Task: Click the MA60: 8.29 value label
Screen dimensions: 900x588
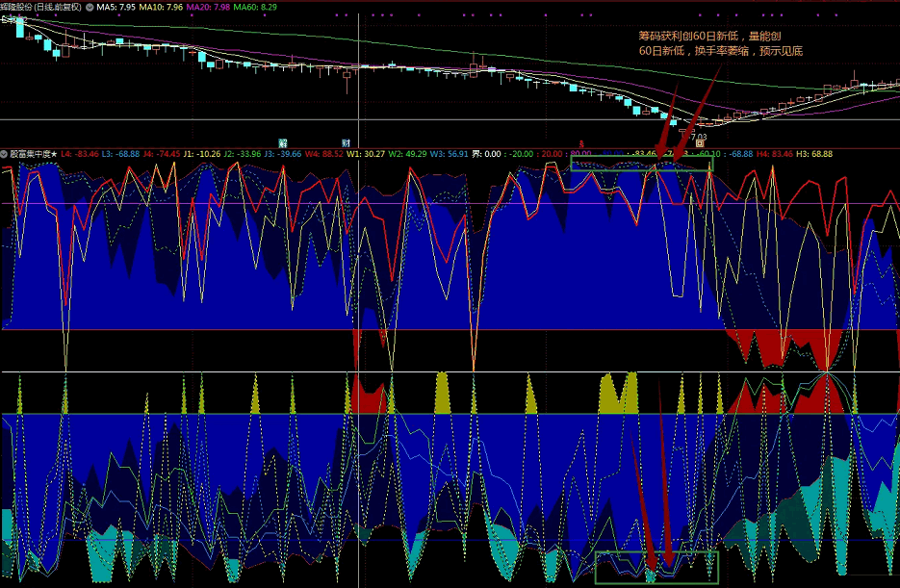Action: 255,8
